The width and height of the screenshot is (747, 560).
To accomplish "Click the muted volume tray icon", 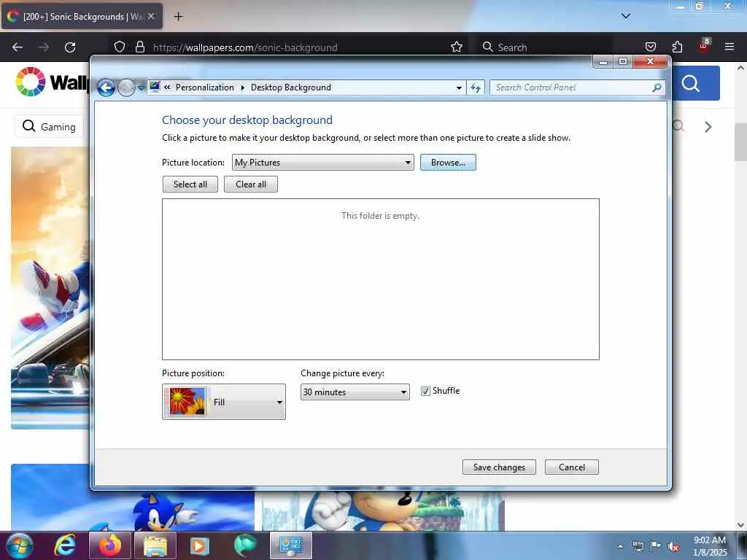I will point(673,547).
